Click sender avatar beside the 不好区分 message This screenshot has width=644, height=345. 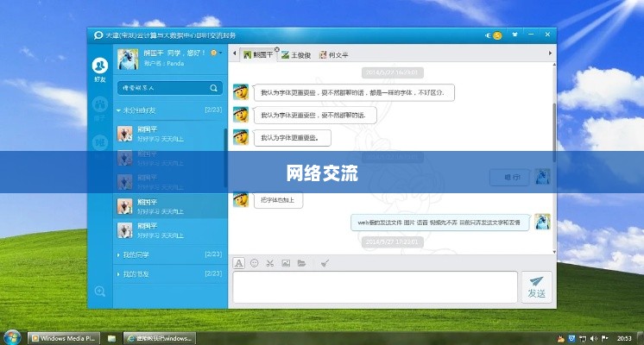coord(241,92)
